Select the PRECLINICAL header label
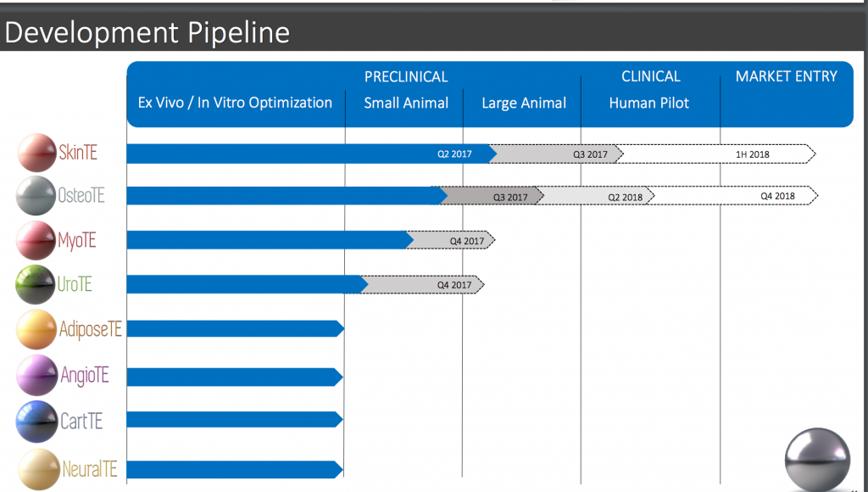 point(406,77)
